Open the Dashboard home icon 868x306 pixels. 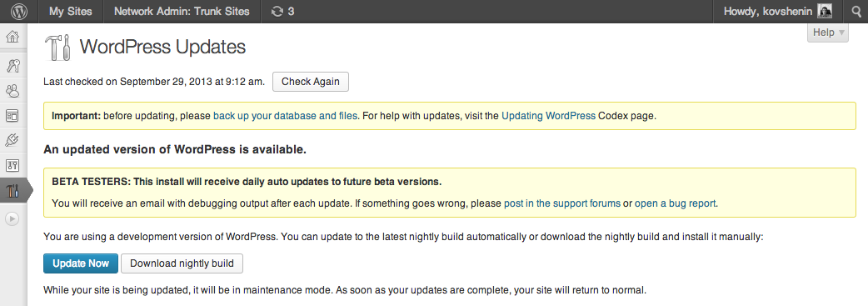(x=12, y=38)
